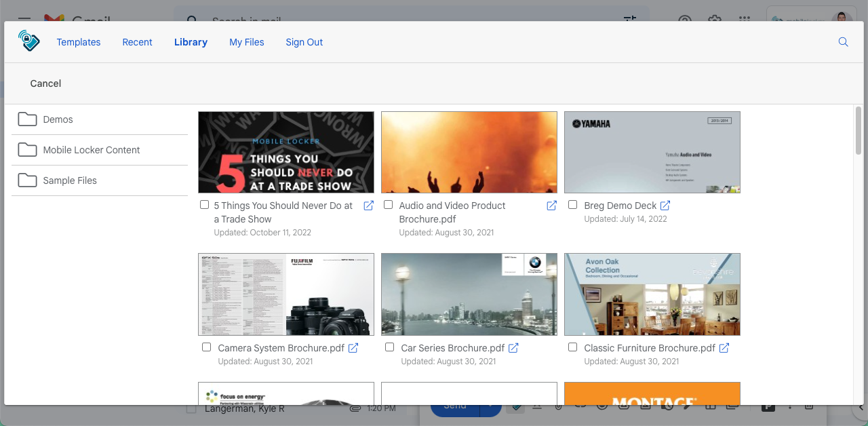Switch to the Recent tab
The width and height of the screenshot is (868, 426).
[137, 42]
